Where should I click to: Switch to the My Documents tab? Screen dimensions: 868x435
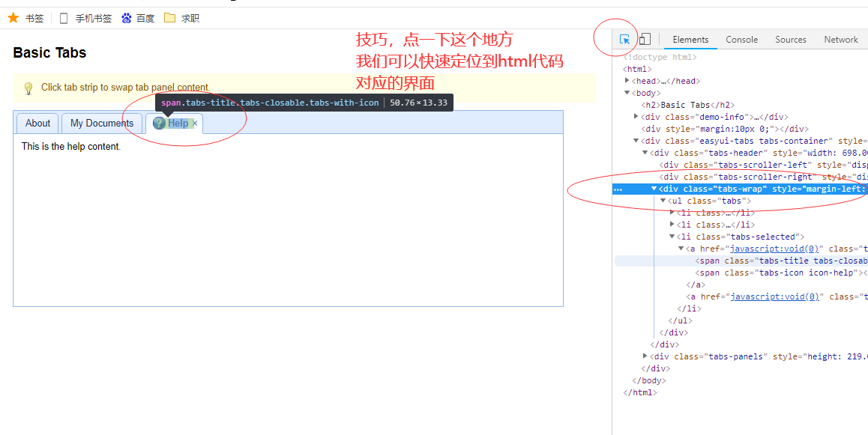(102, 124)
